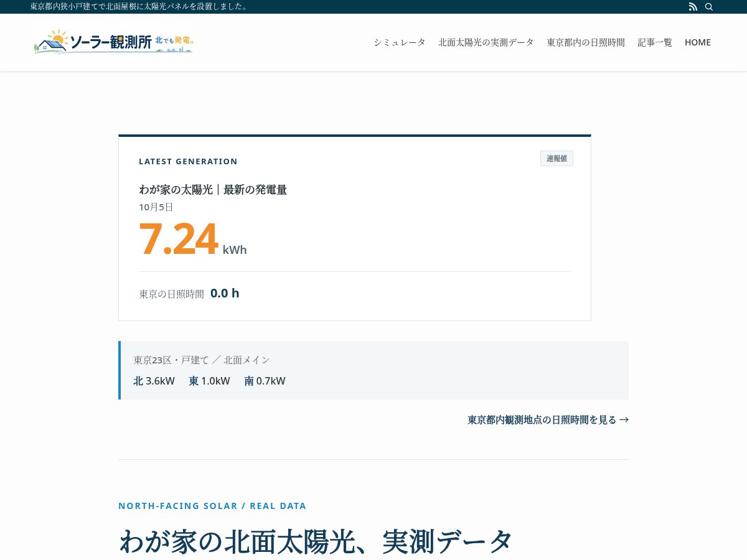Viewport: 747px width, 560px height.
Task: Open the RSS feed icon
Action: pos(693,7)
